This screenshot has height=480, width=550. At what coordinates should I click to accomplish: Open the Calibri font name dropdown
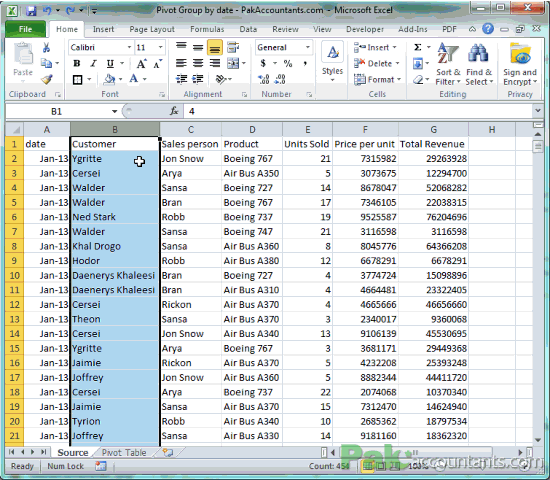click(129, 47)
